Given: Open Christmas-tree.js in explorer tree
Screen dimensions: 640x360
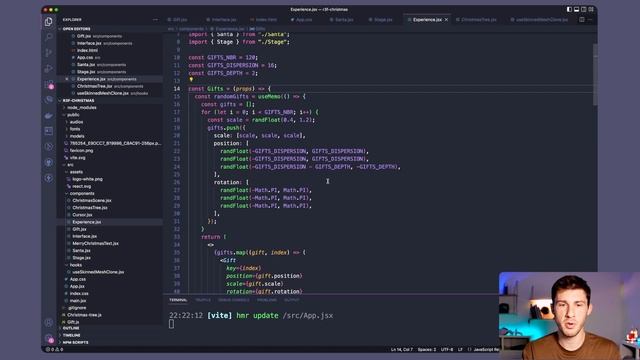Looking at the screenshot, I should click(x=84, y=315).
